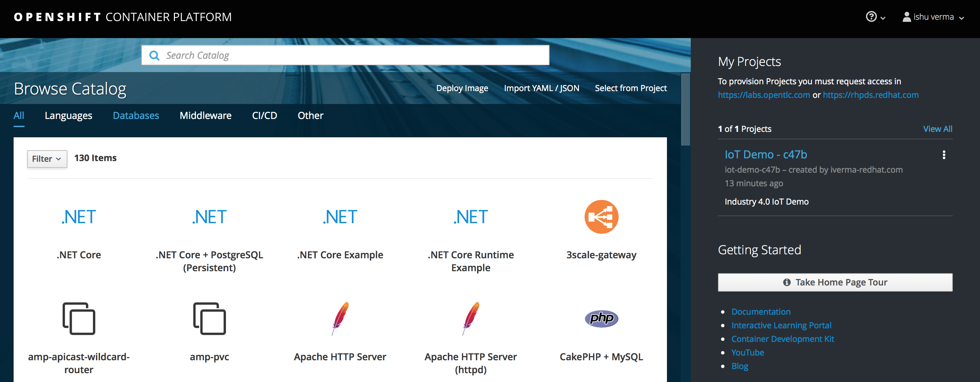This screenshot has width=980, height=382.
Task: Open the YouTube link
Action: pos(748,353)
